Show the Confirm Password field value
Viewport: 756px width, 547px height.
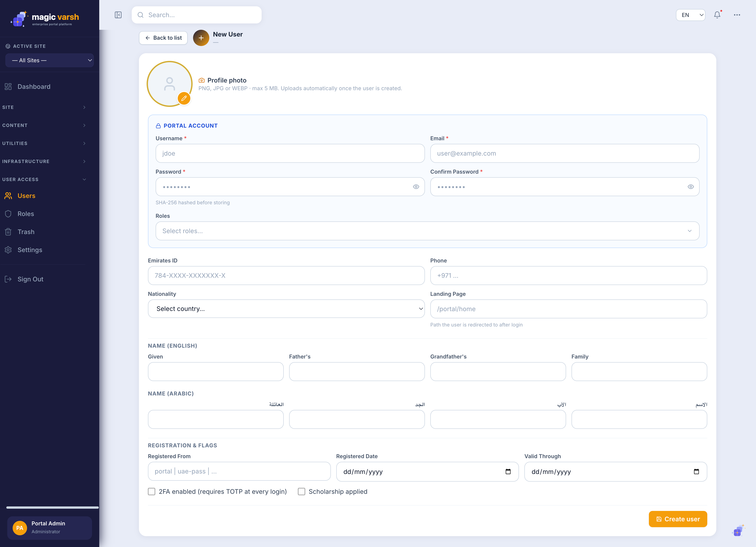pos(691,187)
